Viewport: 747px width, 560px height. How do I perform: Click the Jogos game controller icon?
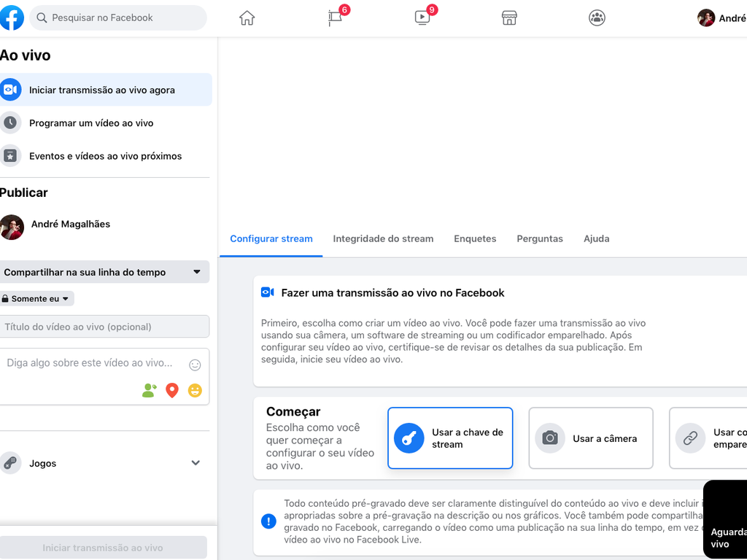[10, 463]
